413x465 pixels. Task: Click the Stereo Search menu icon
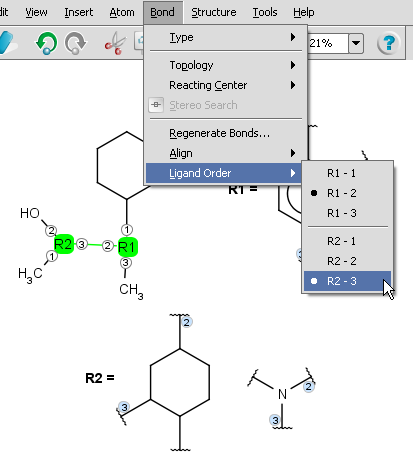pos(156,105)
